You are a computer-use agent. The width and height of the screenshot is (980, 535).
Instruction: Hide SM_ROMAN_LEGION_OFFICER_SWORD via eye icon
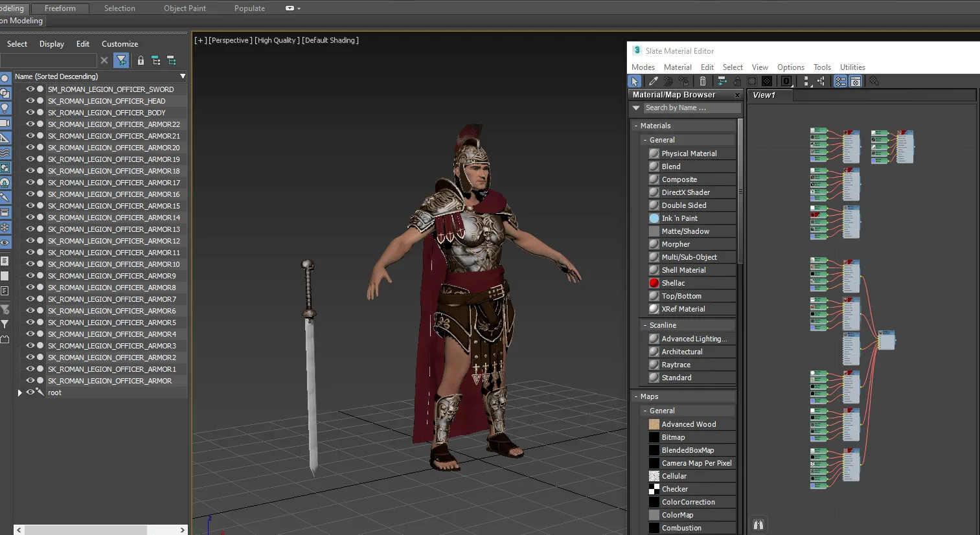(x=30, y=89)
